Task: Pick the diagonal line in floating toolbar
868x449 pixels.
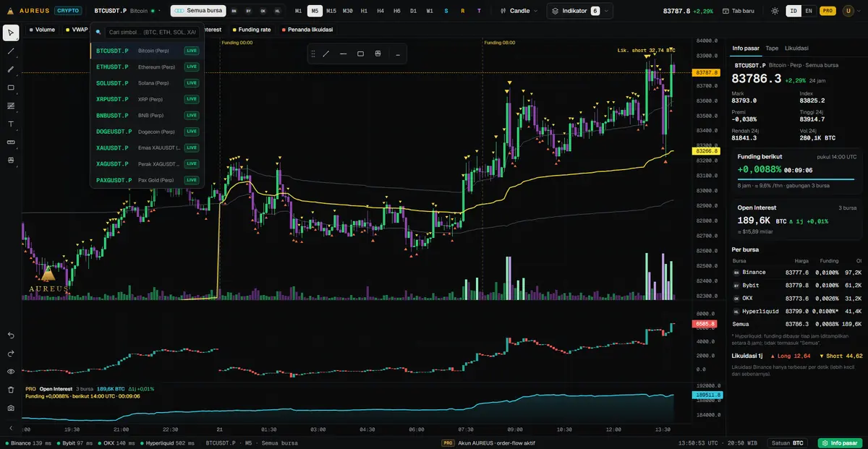Action: pyautogui.click(x=326, y=54)
